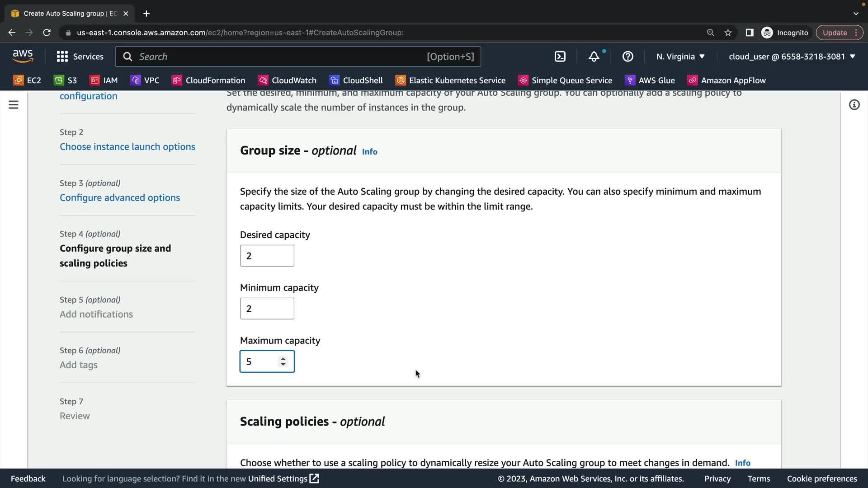
Task: Go to Choose instance launch options step
Action: pyautogui.click(x=127, y=147)
